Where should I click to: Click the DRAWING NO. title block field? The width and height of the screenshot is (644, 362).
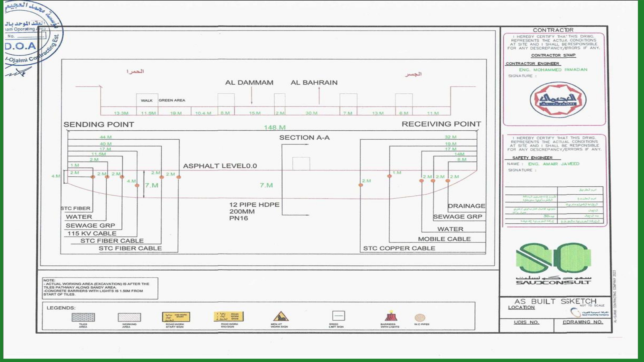[582, 322]
